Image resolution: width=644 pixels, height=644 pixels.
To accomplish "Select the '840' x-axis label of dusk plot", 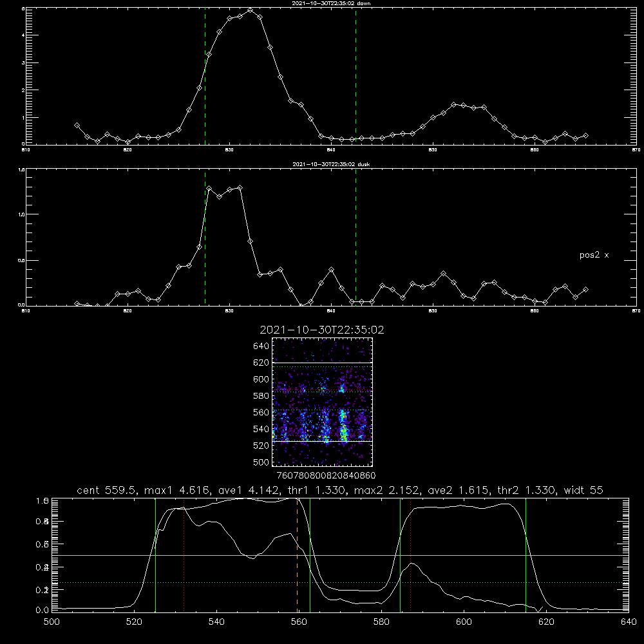I will pyautogui.click(x=331, y=311).
